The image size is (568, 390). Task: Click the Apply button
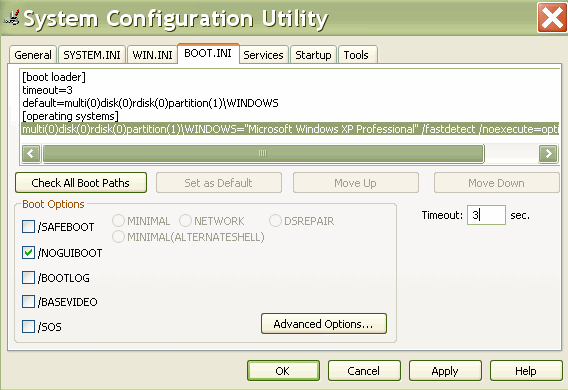pyautogui.click(x=445, y=371)
